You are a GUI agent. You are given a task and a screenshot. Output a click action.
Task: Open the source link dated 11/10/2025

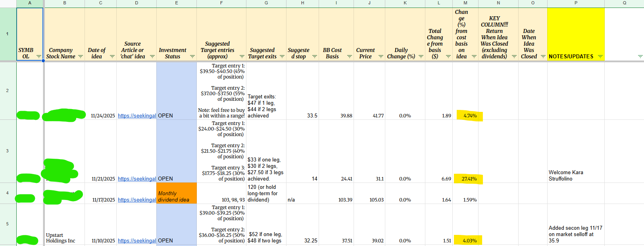tap(136, 241)
